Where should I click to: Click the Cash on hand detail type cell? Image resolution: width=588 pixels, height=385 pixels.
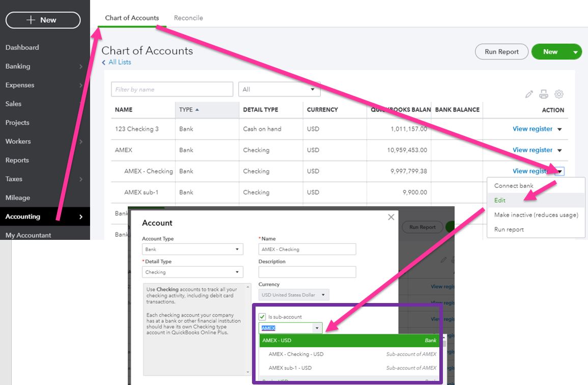pos(262,129)
